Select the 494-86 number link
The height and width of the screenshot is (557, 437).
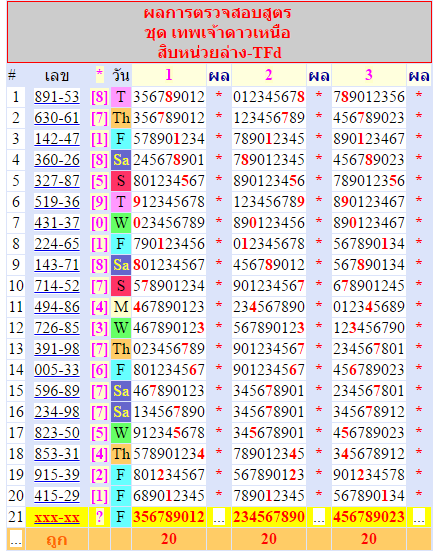pos(57,307)
